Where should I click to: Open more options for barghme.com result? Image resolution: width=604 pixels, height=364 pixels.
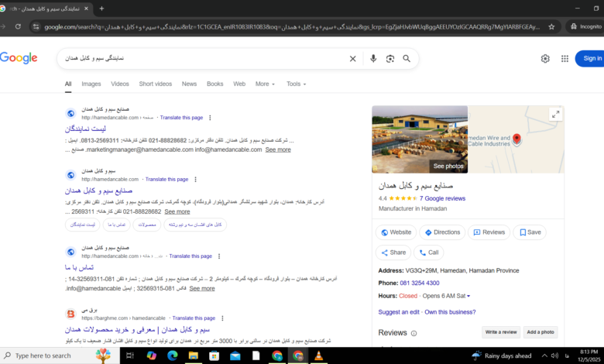click(x=222, y=318)
